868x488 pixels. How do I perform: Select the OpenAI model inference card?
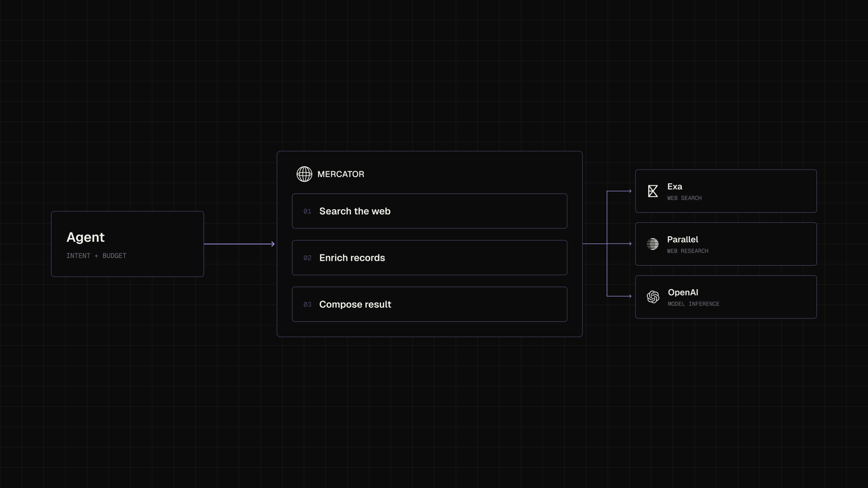click(x=726, y=297)
